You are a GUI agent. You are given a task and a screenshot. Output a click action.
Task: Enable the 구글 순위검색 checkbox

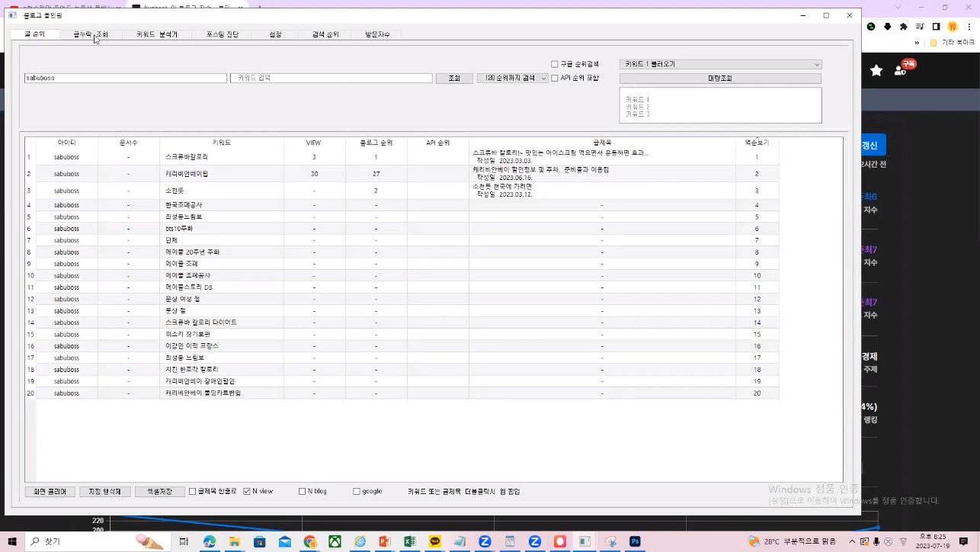[555, 64]
